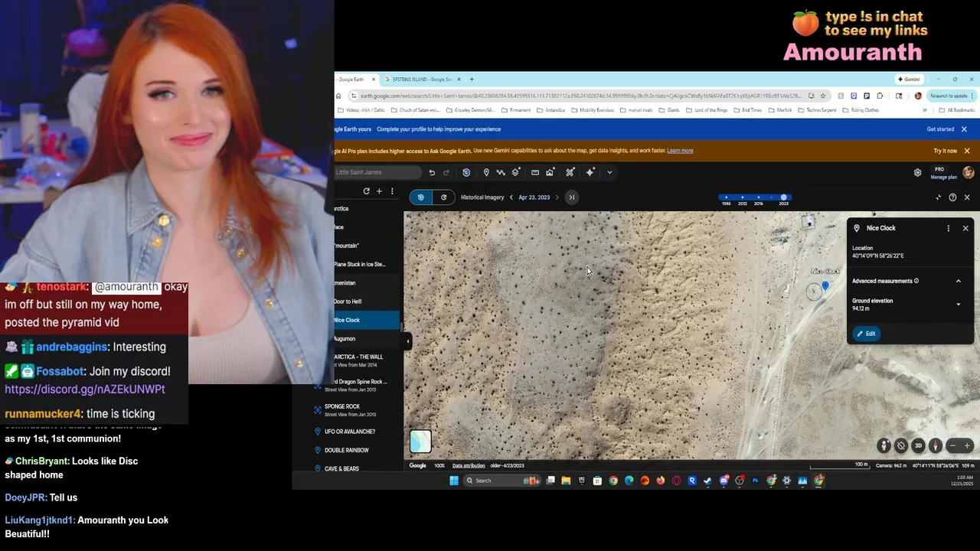Add a new item with sidebar plus icon
980x551 pixels.
pos(379,191)
